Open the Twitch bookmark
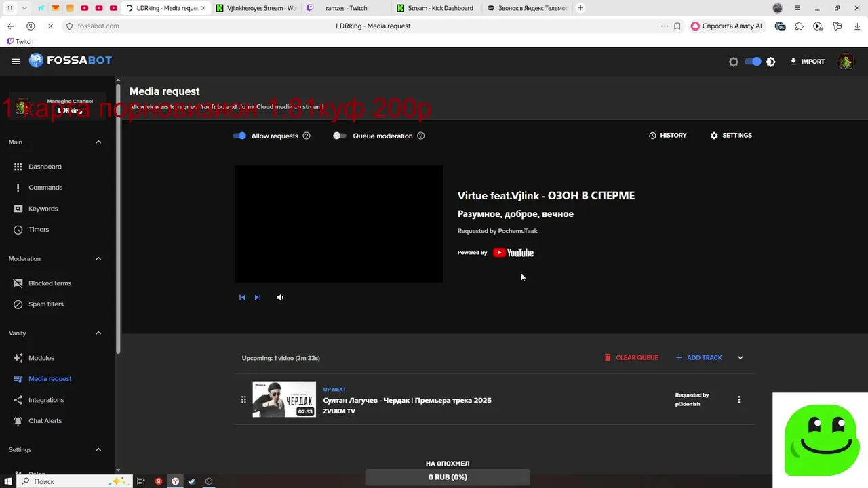 pyautogui.click(x=20, y=41)
